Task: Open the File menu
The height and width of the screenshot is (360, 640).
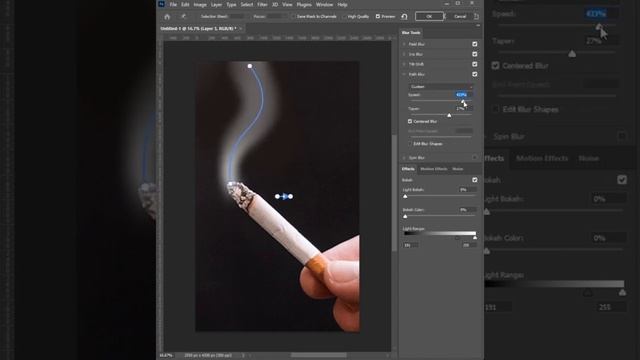Action: [173, 4]
